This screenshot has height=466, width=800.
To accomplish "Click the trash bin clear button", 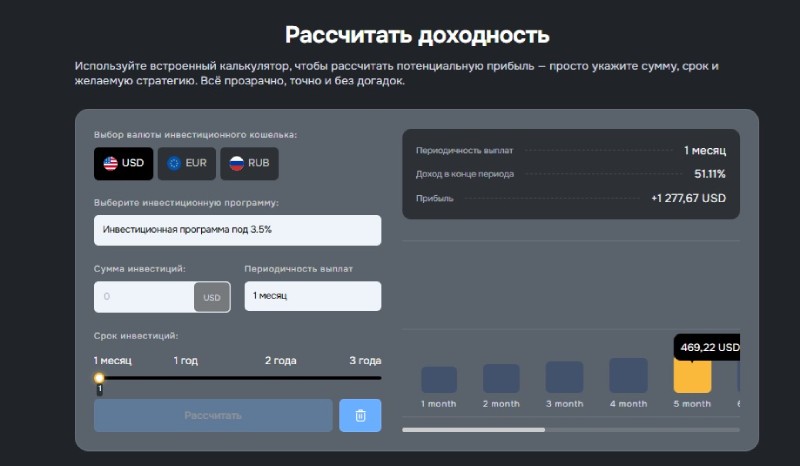I will tap(360, 415).
